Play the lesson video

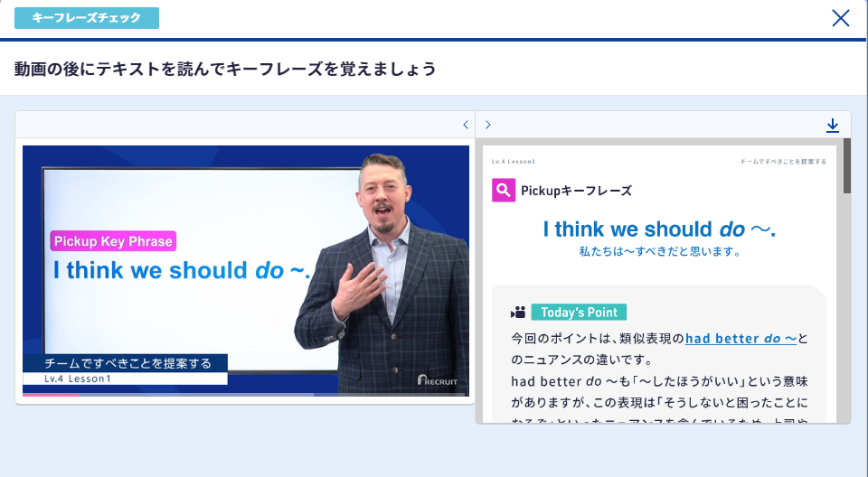click(x=246, y=271)
